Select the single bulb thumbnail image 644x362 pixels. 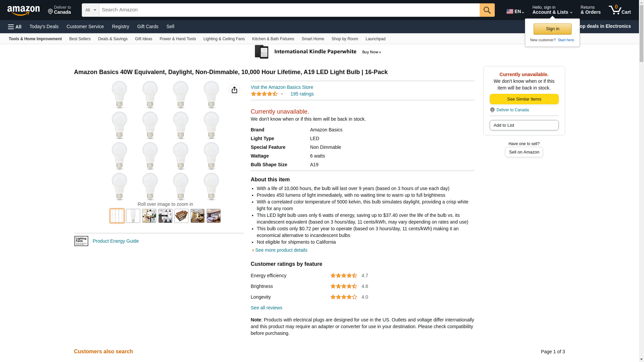pos(133,216)
